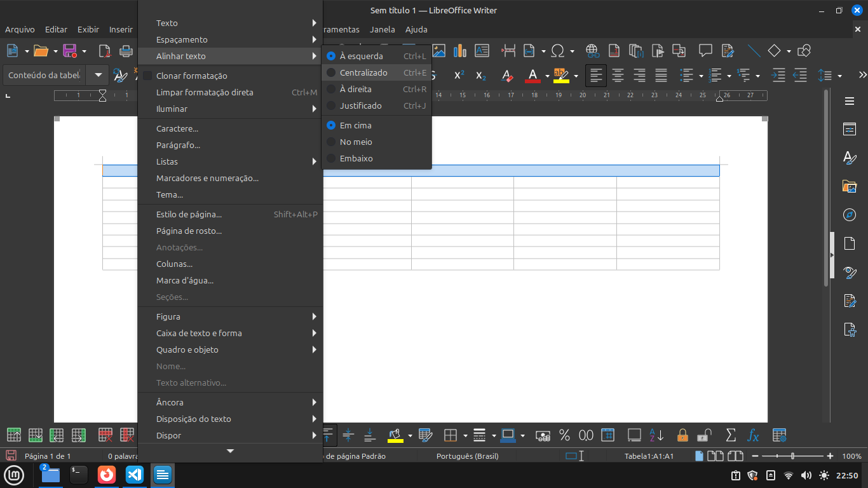The height and width of the screenshot is (488, 868).
Task: Choose 'Caractere...' from the Format menu
Action: [x=230, y=128]
